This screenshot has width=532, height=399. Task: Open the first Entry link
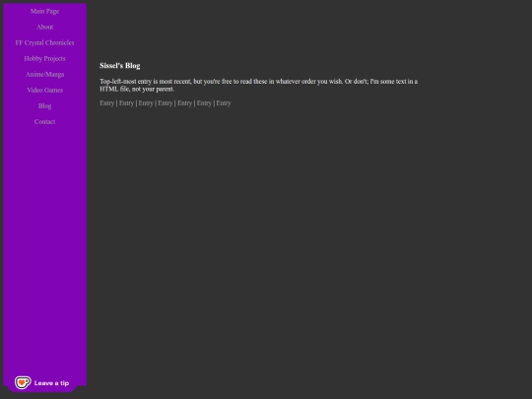106,103
